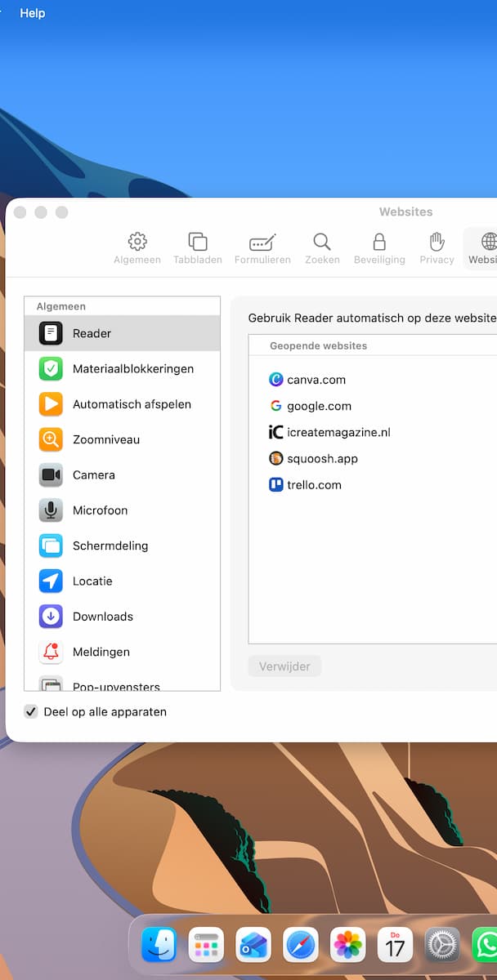Click the Camera icon in sidebar
This screenshot has height=980, width=497.
click(51, 474)
